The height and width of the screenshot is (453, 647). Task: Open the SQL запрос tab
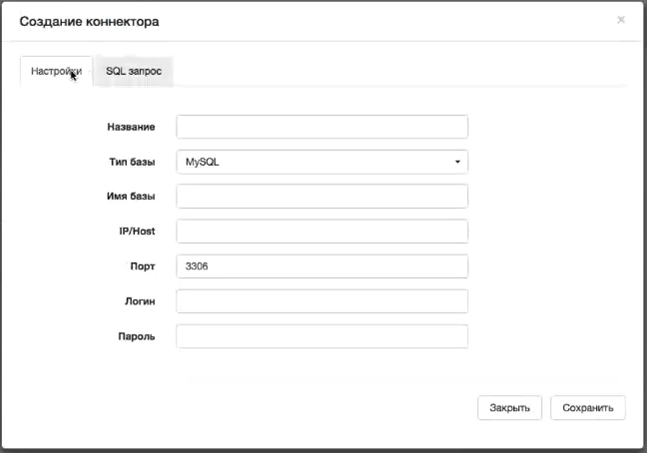133,71
